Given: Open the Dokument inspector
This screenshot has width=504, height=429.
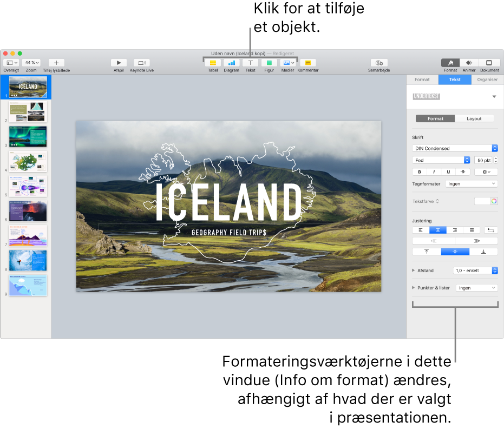Looking at the screenshot, I should (x=489, y=63).
